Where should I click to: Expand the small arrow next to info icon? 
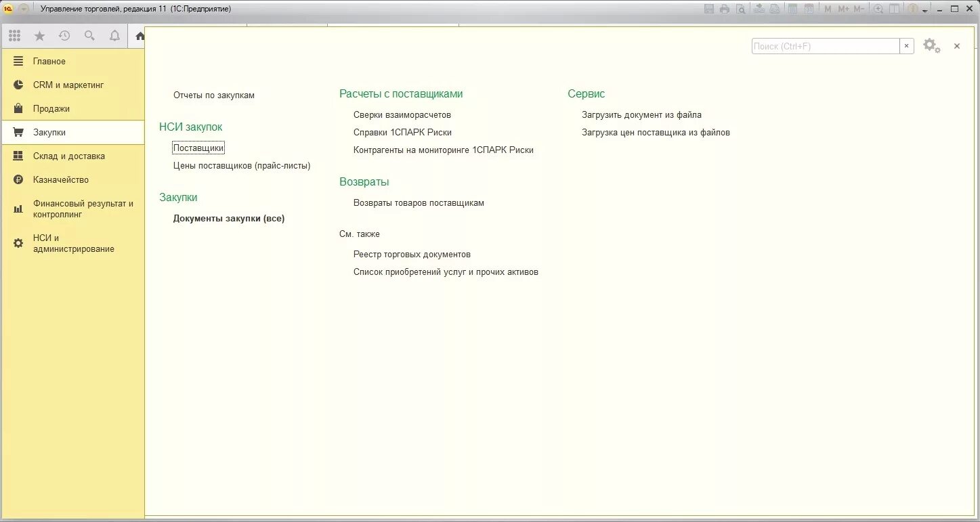click(924, 10)
